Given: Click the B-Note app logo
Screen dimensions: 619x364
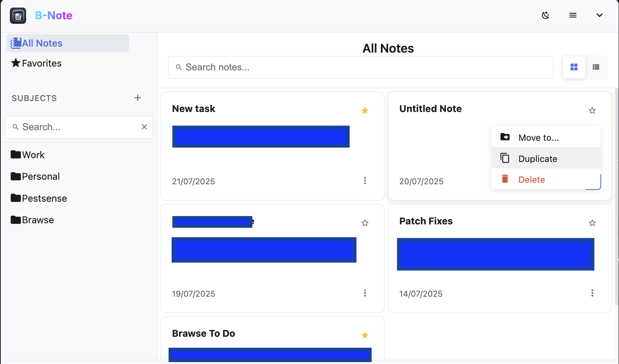Looking at the screenshot, I should pyautogui.click(x=18, y=16).
